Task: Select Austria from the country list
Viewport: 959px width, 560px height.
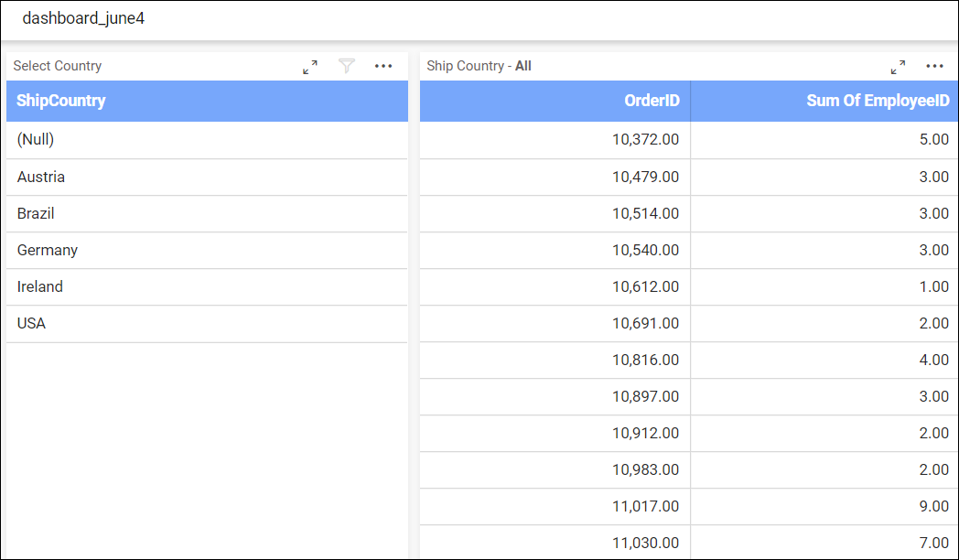Action: click(x=41, y=177)
